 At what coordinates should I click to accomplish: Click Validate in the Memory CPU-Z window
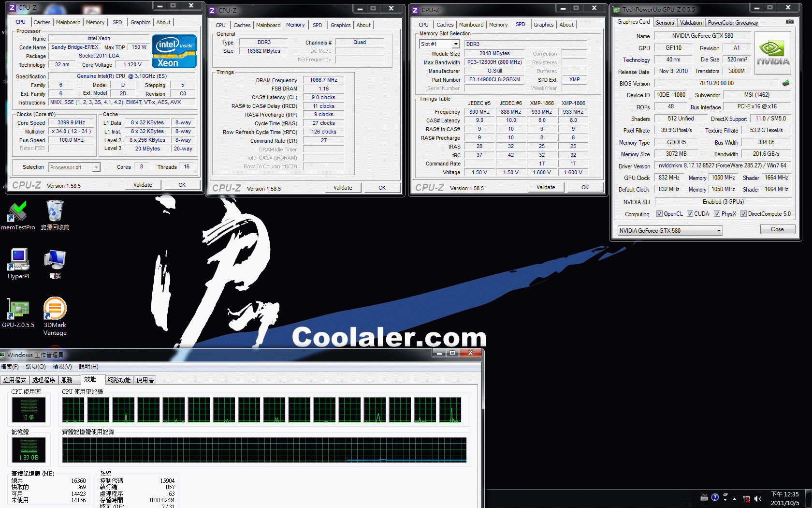click(x=343, y=188)
